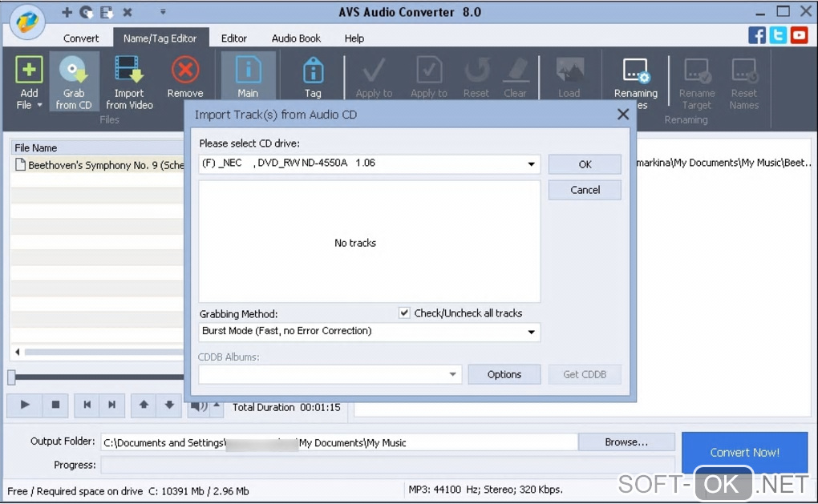This screenshot has height=504, width=818.
Task: Open the CD drive selection dropdown
Action: click(531, 164)
